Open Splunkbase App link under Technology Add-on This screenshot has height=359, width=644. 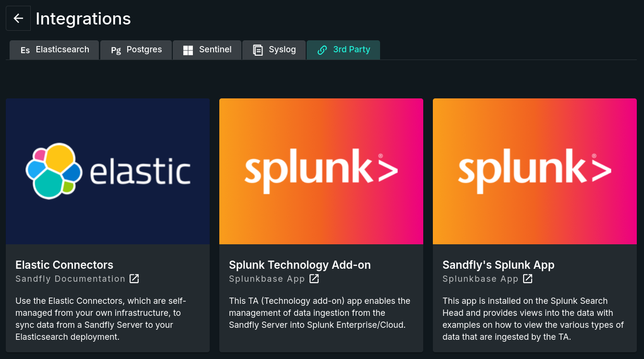click(x=267, y=279)
